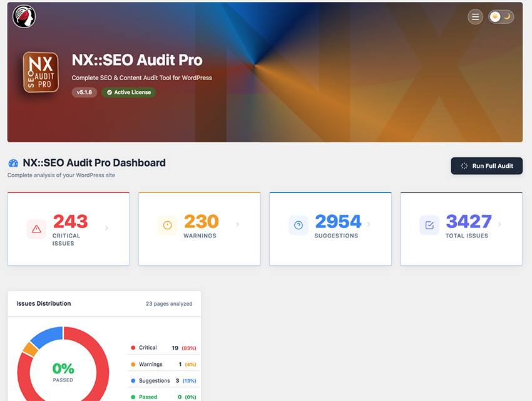Viewport: 532px width, 401px height.
Task: Select the Suggestions legend label
Action: click(x=155, y=380)
